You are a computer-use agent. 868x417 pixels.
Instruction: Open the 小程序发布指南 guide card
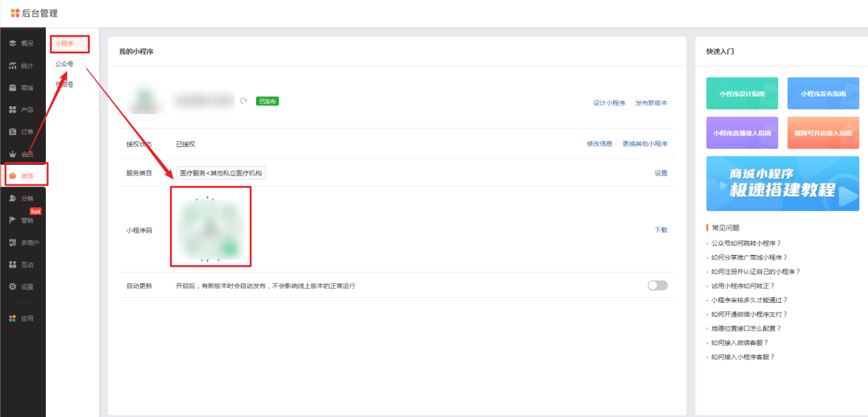(x=823, y=94)
